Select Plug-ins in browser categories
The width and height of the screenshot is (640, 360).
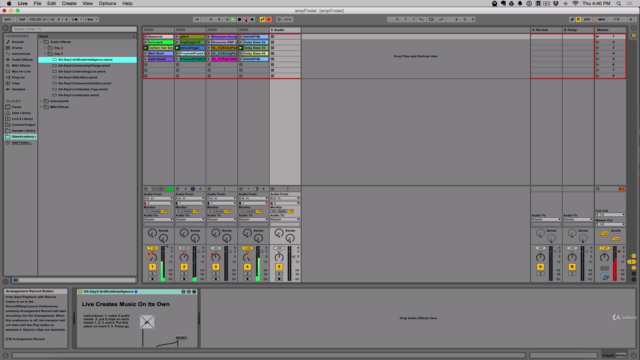[x=18, y=77]
